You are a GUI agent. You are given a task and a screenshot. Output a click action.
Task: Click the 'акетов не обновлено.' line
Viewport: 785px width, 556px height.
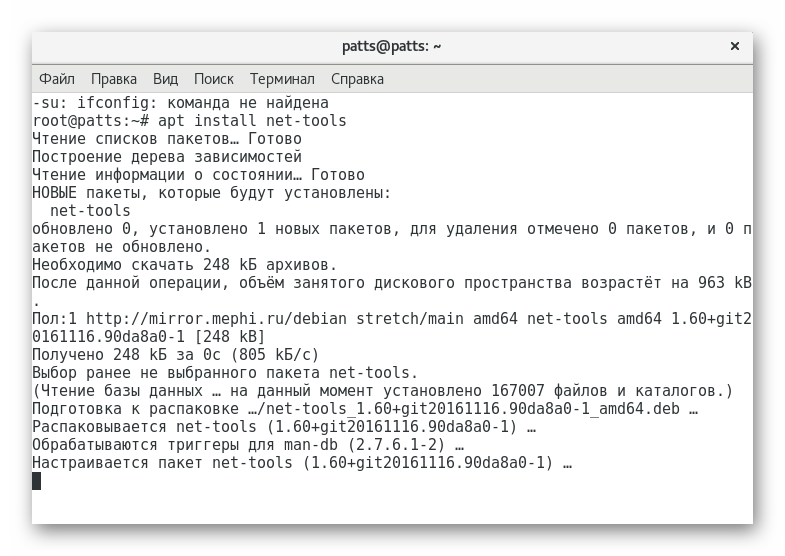click(x=122, y=247)
